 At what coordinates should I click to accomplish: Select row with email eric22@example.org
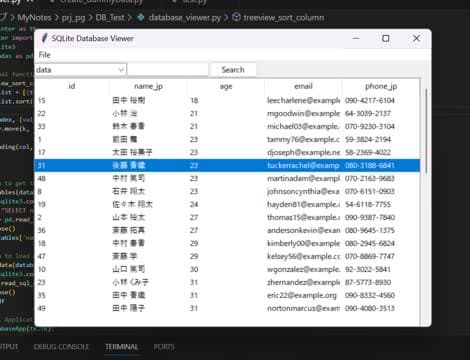(227, 295)
